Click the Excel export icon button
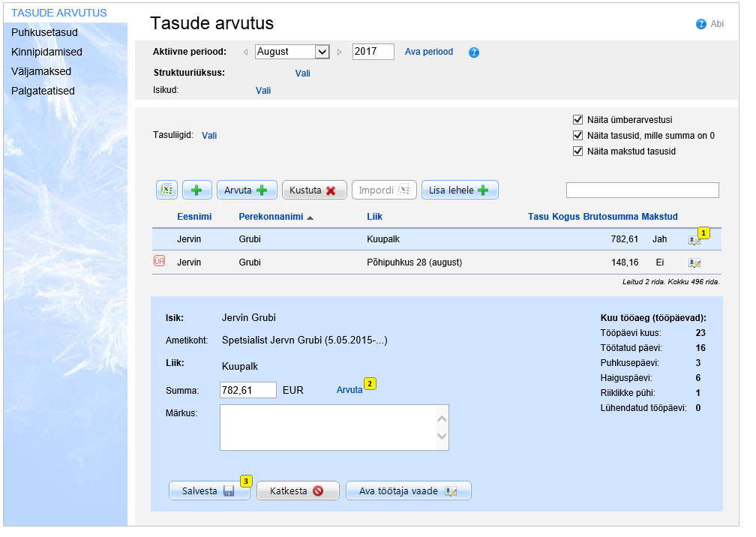Screen dimensions: 756x537 pos(166,190)
